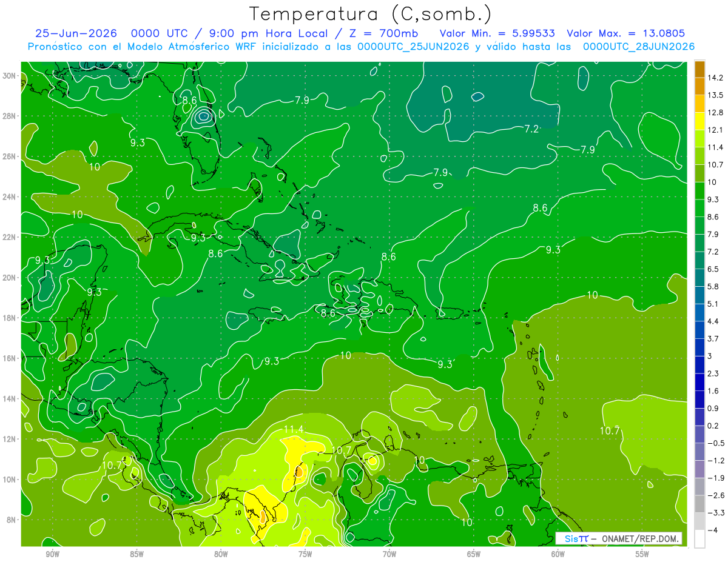The image size is (728, 562).
Task: Click the latitude axis label "18N"
Action: (x=9, y=318)
